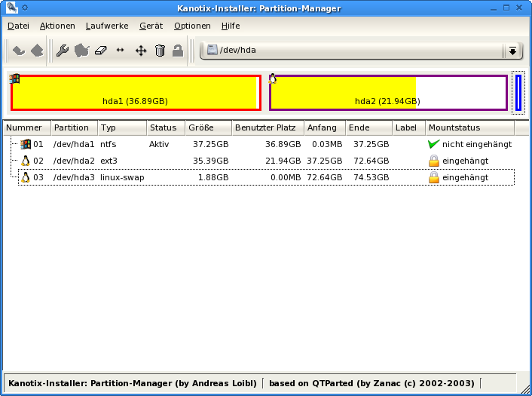532x396 pixels.
Task: Click the 0.03MB start value
Action: 327,144
